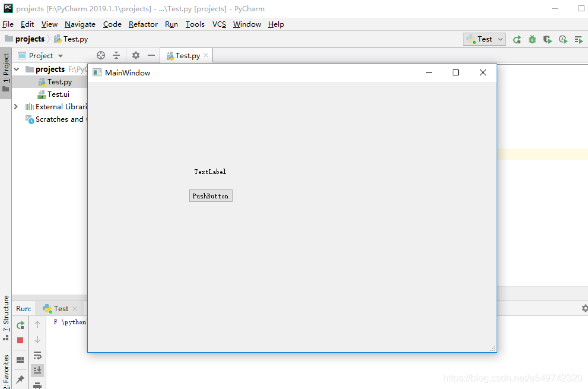Open Run panel settings gear at right

584,308
